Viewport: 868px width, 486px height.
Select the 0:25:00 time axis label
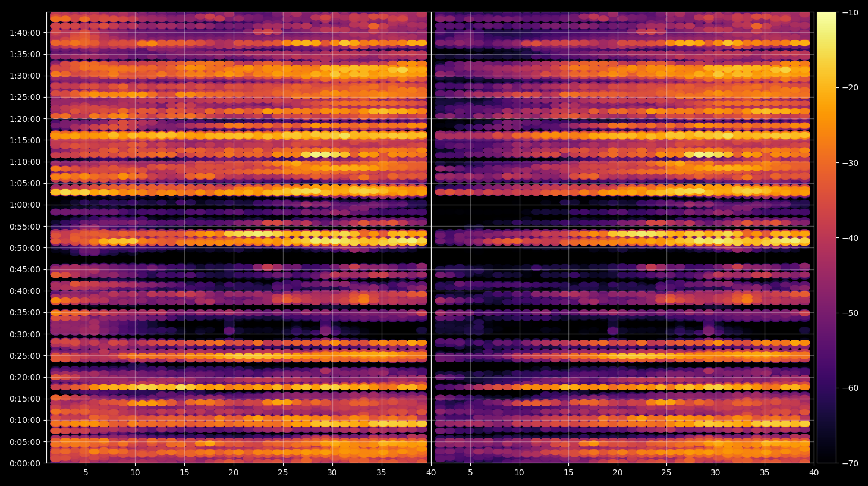25,356
